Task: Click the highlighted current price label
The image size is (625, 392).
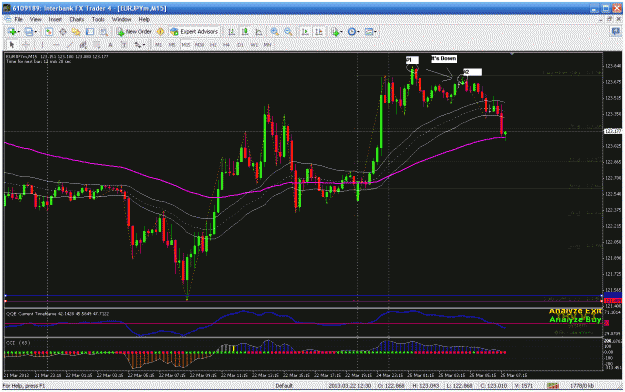Action: [613, 131]
